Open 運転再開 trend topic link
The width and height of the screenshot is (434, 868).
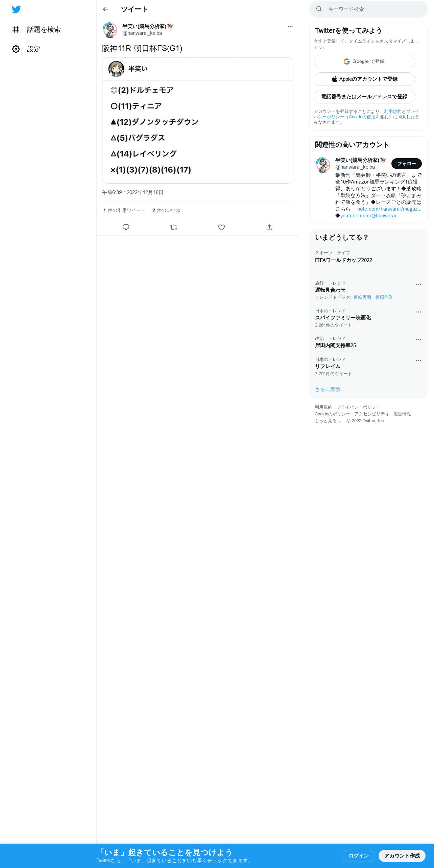tap(362, 297)
